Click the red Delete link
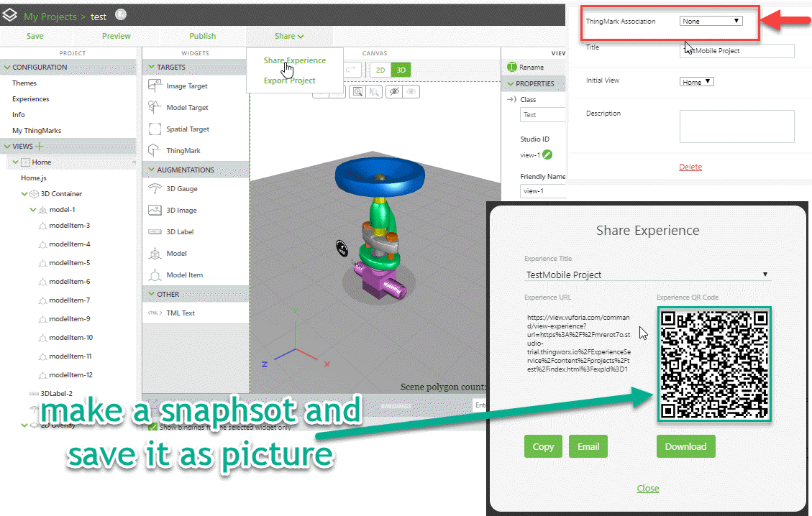812x516 pixels. click(x=690, y=167)
